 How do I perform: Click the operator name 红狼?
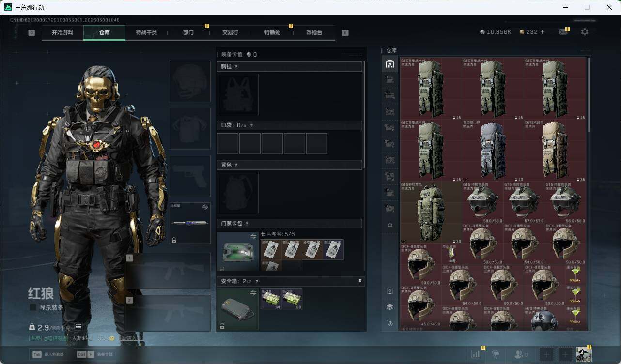(41, 293)
